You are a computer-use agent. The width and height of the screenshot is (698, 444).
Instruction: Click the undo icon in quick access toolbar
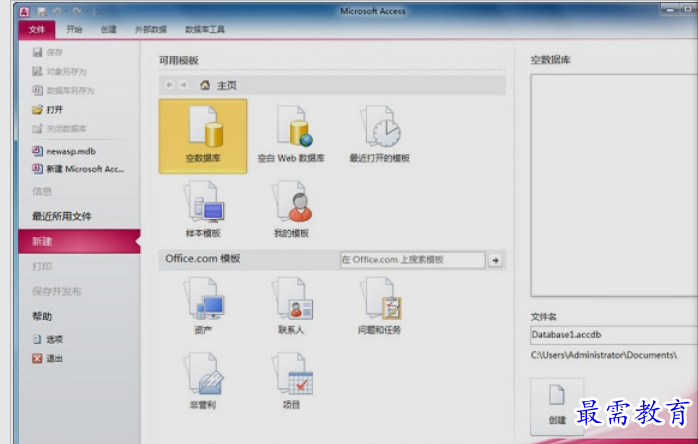(57, 12)
